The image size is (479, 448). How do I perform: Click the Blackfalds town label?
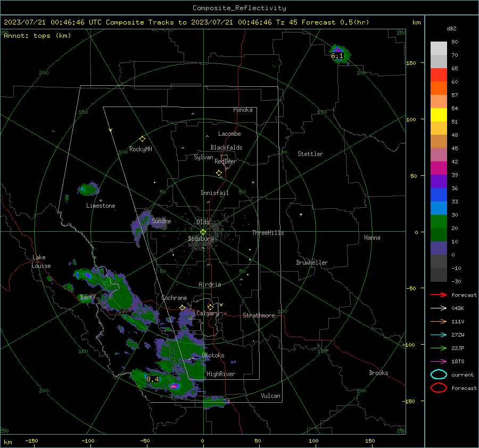tap(226, 148)
